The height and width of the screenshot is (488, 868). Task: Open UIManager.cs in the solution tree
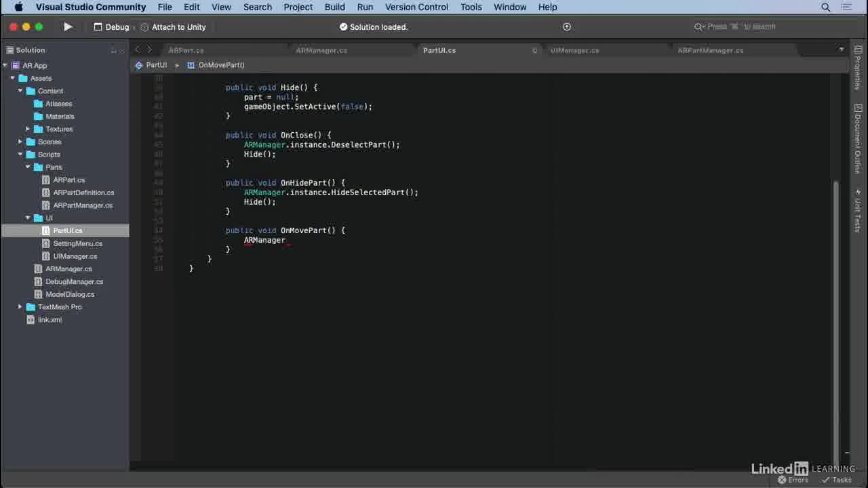(x=75, y=256)
